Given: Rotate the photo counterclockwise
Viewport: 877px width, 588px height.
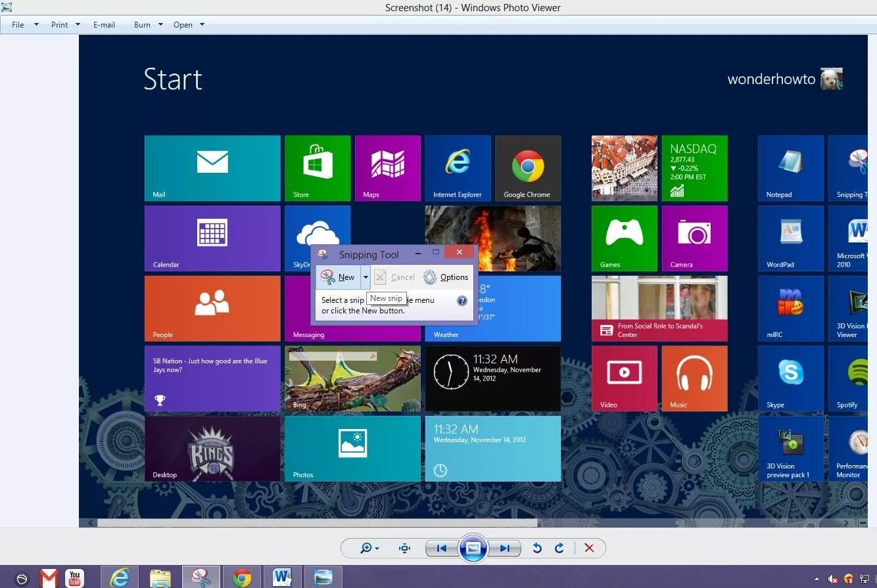Looking at the screenshot, I should click(x=537, y=548).
